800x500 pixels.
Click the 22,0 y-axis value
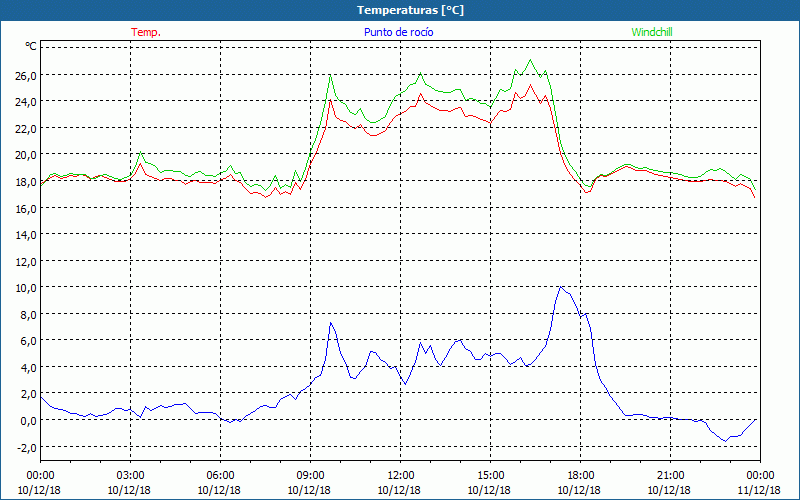point(26,128)
